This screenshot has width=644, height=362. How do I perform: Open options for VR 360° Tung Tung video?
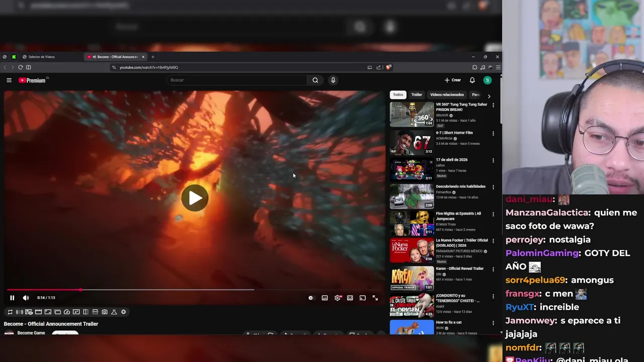(493, 105)
